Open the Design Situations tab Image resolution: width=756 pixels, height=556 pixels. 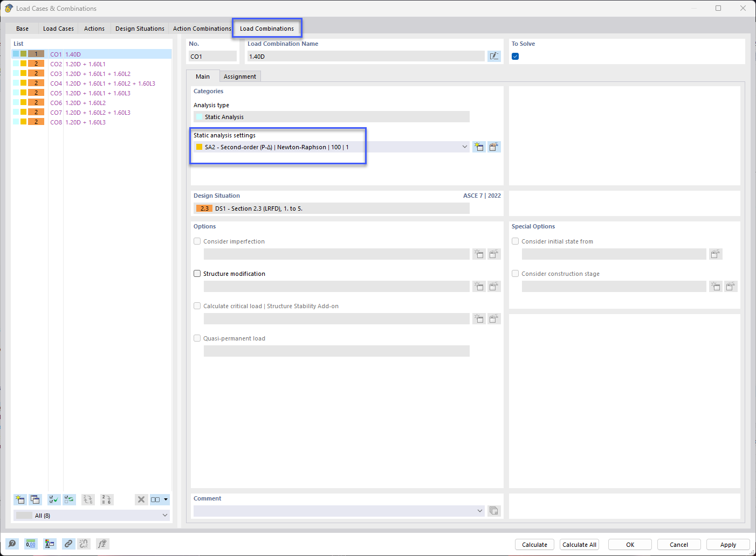coord(140,29)
